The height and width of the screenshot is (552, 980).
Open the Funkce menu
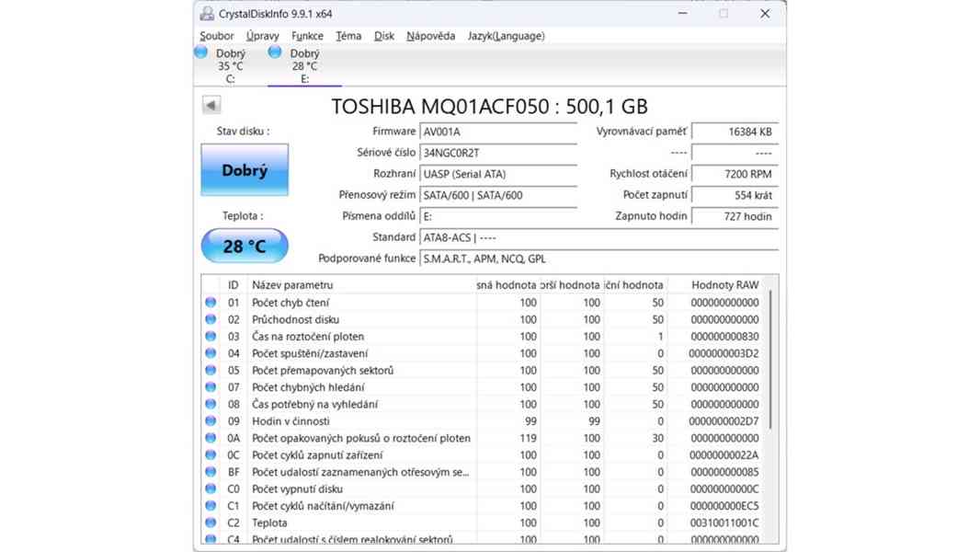point(307,36)
